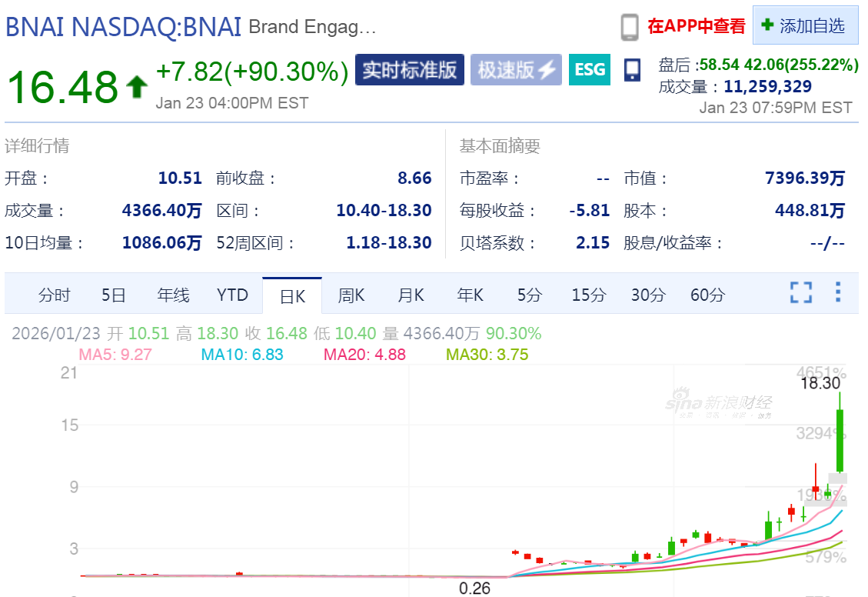Open the 月K chart tab
Screen dimensions: 868x597
[411, 295]
